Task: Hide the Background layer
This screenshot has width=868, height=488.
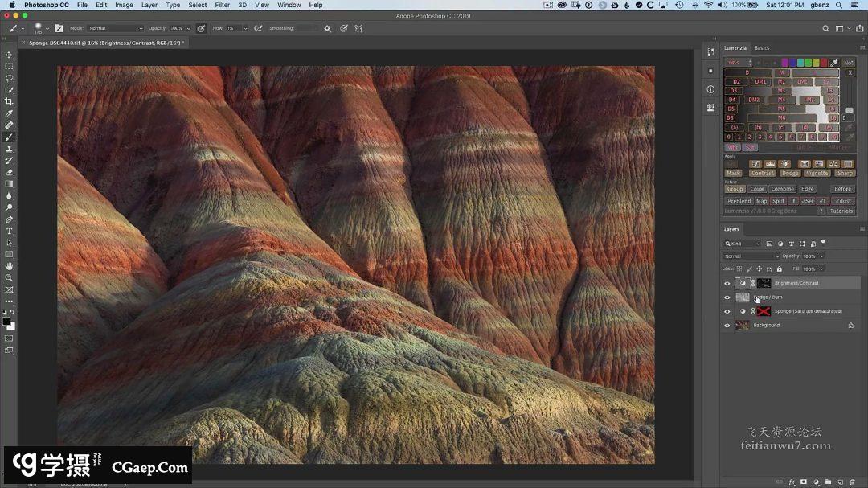Action: coord(727,326)
